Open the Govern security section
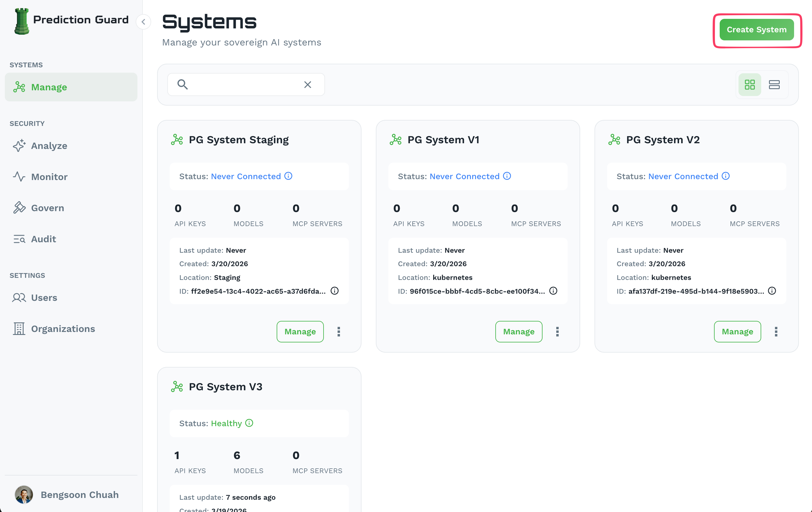The width and height of the screenshot is (812, 512). [x=48, y=208]
